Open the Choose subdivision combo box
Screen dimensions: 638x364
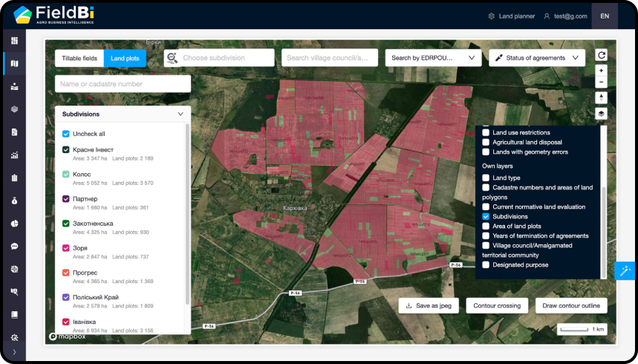pos(219,58)
